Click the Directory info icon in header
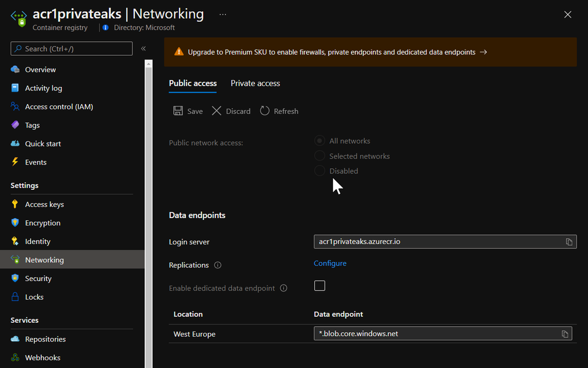 [106, 27]
